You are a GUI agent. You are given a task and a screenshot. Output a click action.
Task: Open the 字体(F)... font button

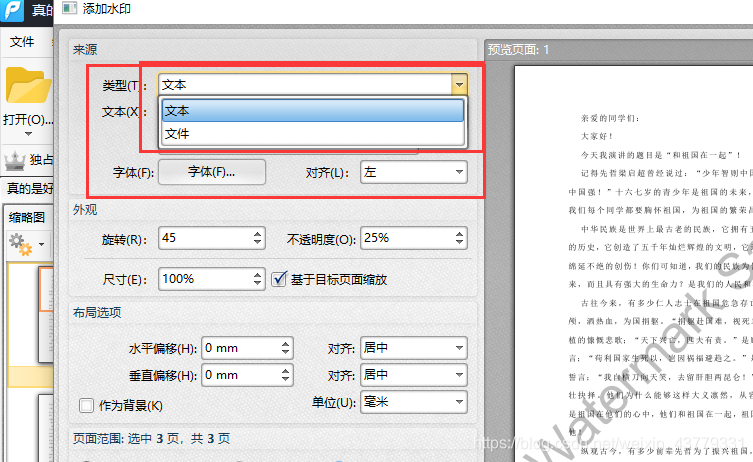[212, 172]
